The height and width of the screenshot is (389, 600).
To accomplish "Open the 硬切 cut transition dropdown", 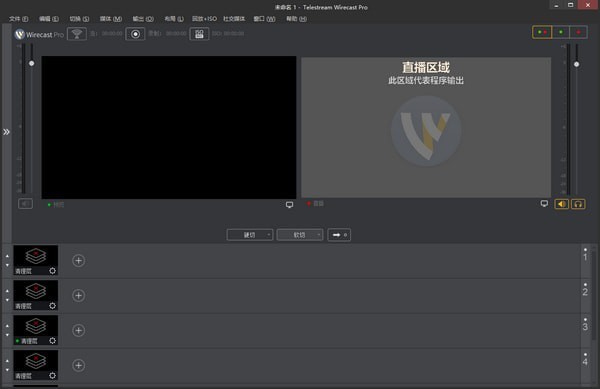I will coord(250,235).
